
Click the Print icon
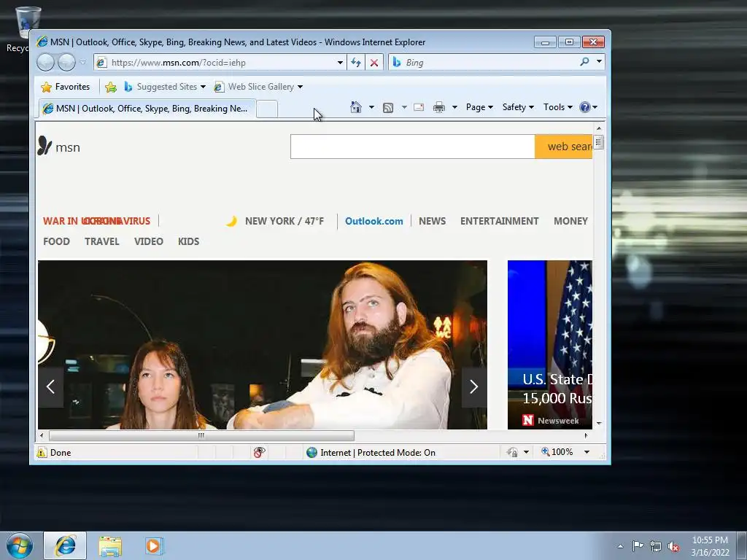(438, 108)
